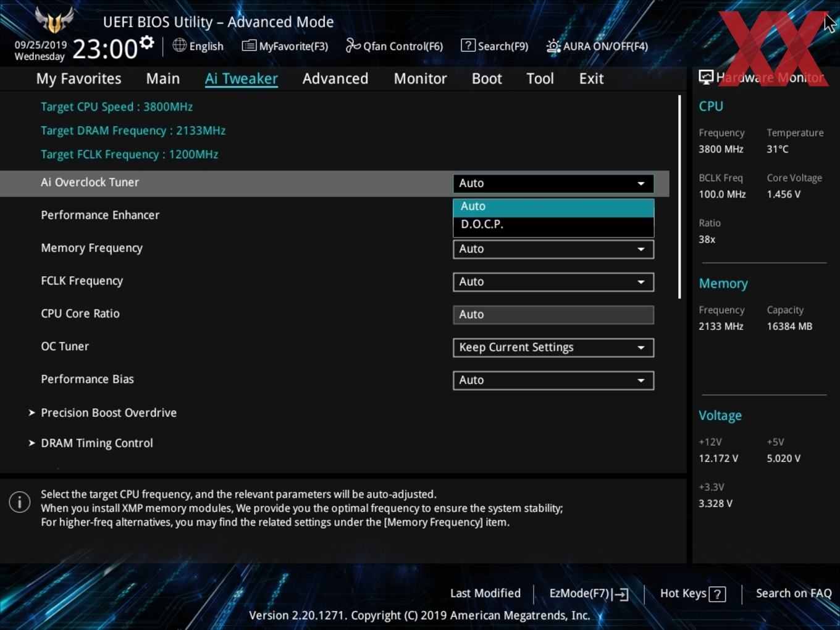Click the MyFavorite list icon
840x630 pixels.
[249, 46]
